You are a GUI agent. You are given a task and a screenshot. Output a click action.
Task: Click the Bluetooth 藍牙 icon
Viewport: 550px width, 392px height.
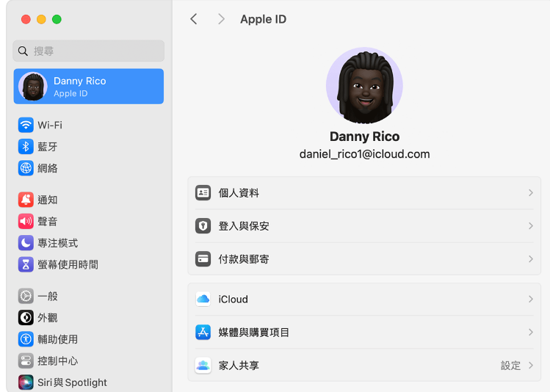click(x=26, y=147)
